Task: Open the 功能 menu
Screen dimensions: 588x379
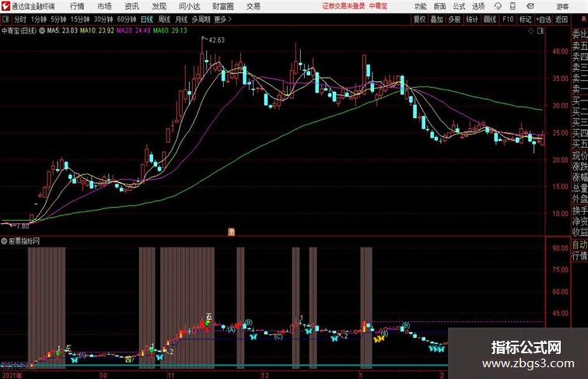Action: pos(421,6)
